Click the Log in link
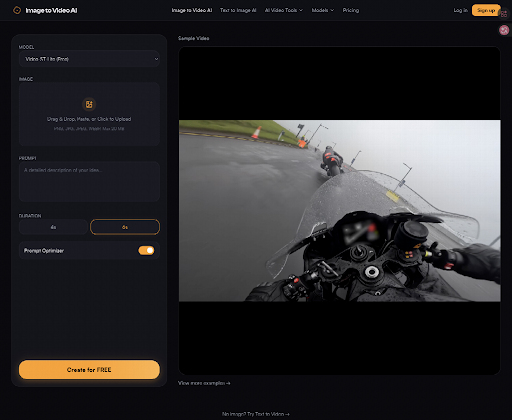 click(x=460, y=10)
